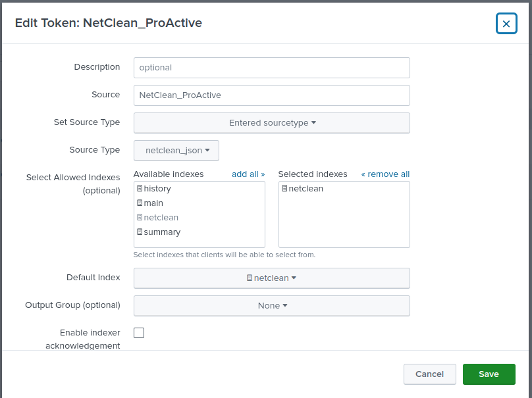Click the Source input field
The image size is (532, 398).
pos(272,95)
